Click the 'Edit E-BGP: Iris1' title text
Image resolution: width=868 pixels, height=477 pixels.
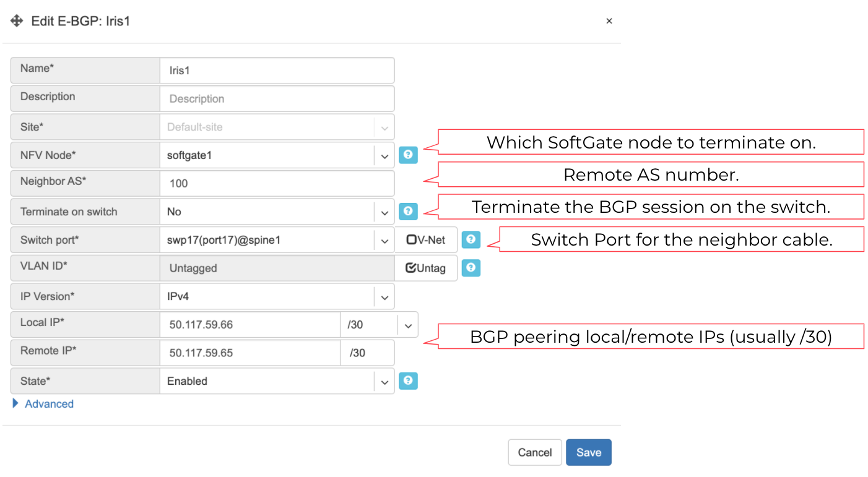point(80,21)
